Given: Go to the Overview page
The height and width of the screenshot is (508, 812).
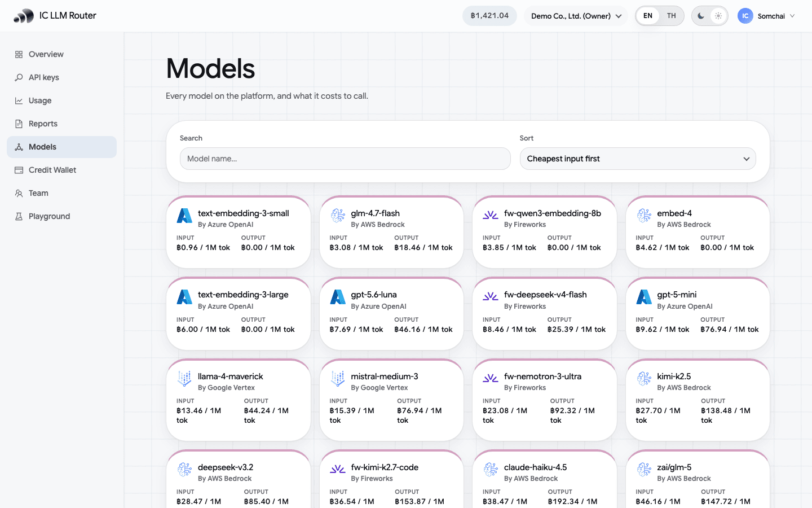Looking at the screenshot, I should tap(61, 54).
